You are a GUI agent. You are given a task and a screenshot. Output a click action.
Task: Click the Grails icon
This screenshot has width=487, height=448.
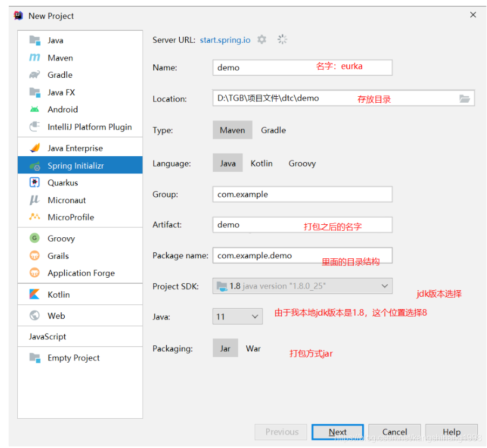pos(35,256)
